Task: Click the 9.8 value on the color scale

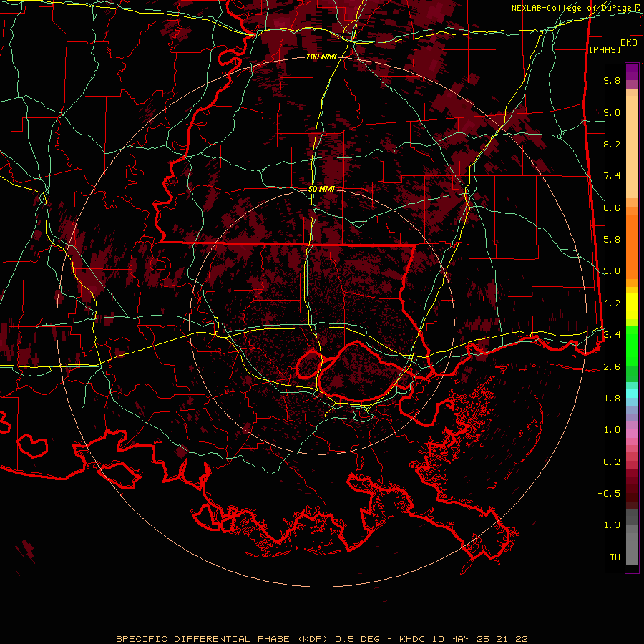Action: (612, 80)
